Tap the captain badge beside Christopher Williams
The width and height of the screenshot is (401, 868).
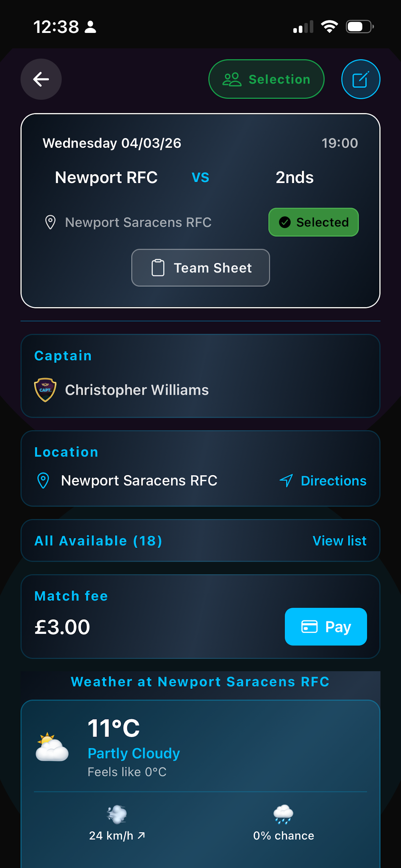point(45,389)
